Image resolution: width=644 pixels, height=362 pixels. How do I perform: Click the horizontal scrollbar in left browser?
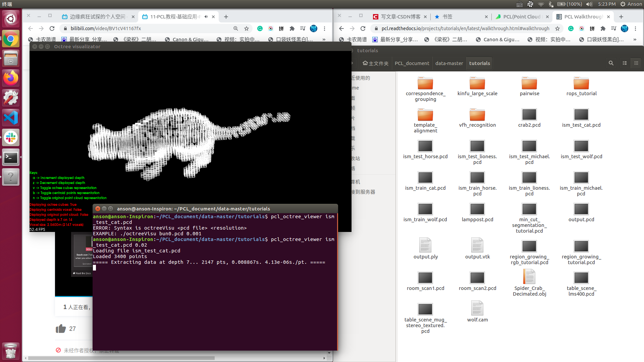(x=121, y=358)
